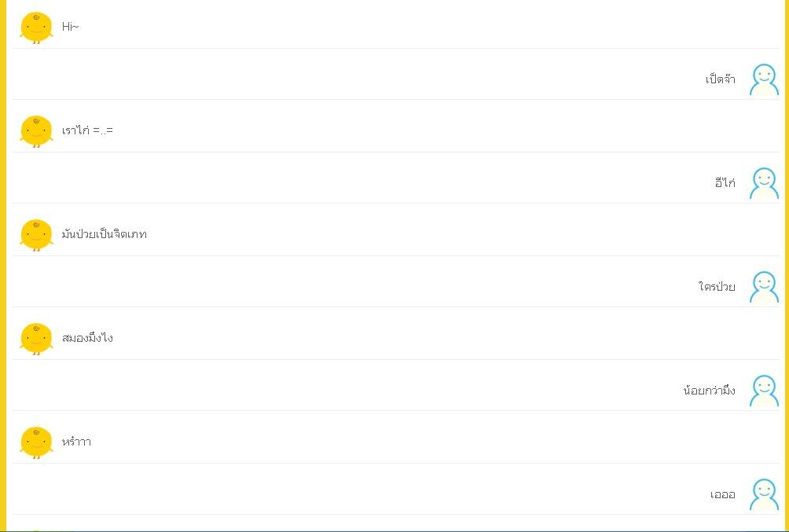Select the user message "น้อยกว่ามึง"

coord(710,390)
